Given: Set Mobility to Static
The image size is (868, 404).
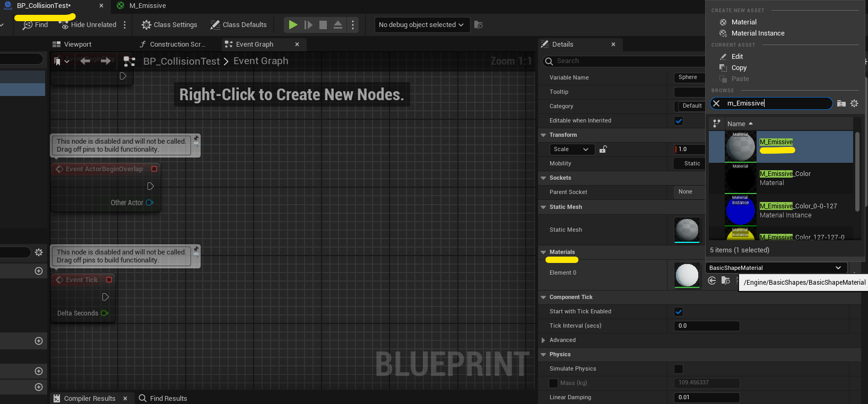Looking at the screenshot, I should (x=689, y=164).
